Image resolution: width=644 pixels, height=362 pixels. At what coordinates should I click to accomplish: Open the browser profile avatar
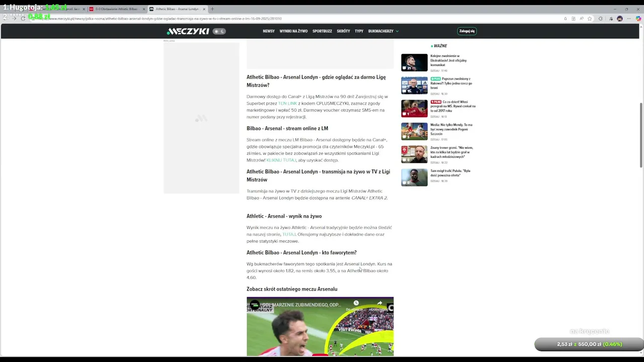pos(620,19)
